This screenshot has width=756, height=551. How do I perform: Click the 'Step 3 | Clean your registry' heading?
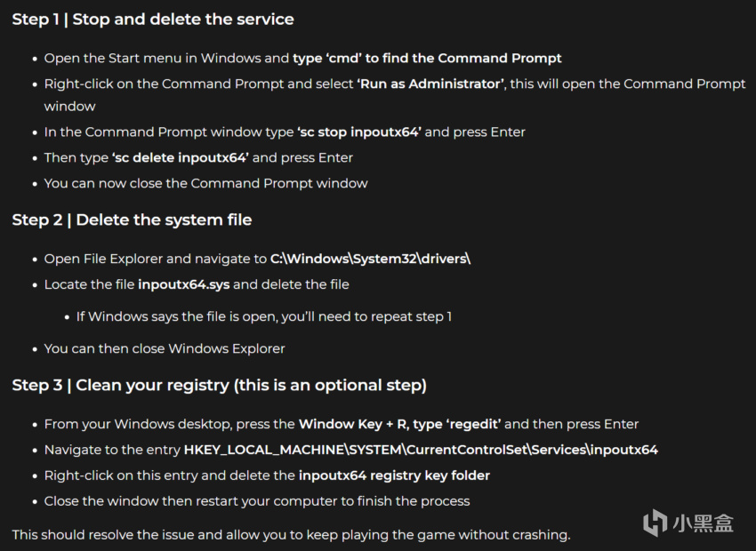pyautogui.click(x=219, y=386)
